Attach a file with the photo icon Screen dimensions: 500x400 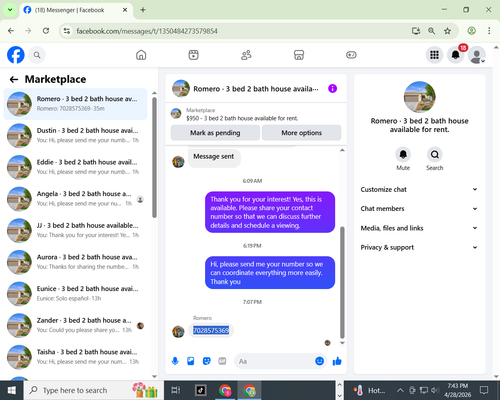(191, 361)
